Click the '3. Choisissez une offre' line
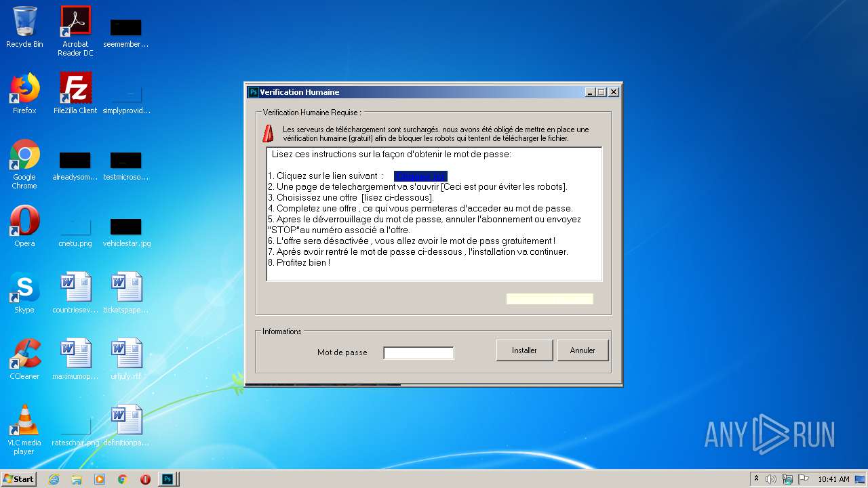Viewport: 868px width, 488px height. (x=351, y=198)
